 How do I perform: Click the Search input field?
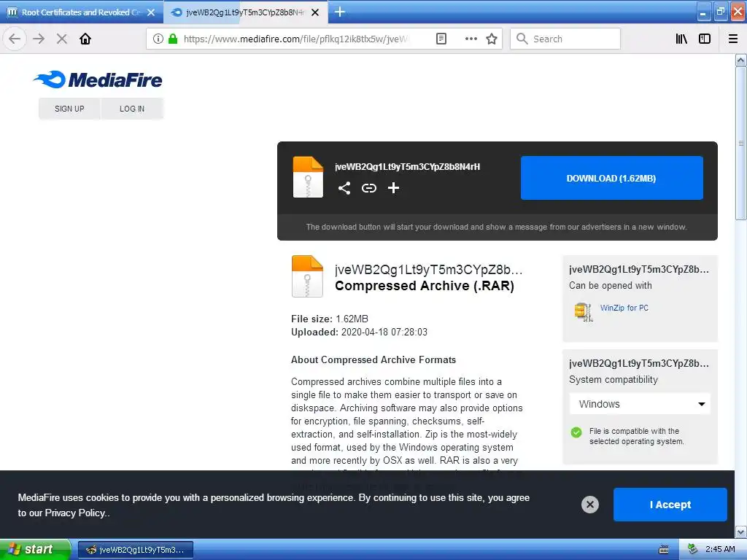[565, 39]
